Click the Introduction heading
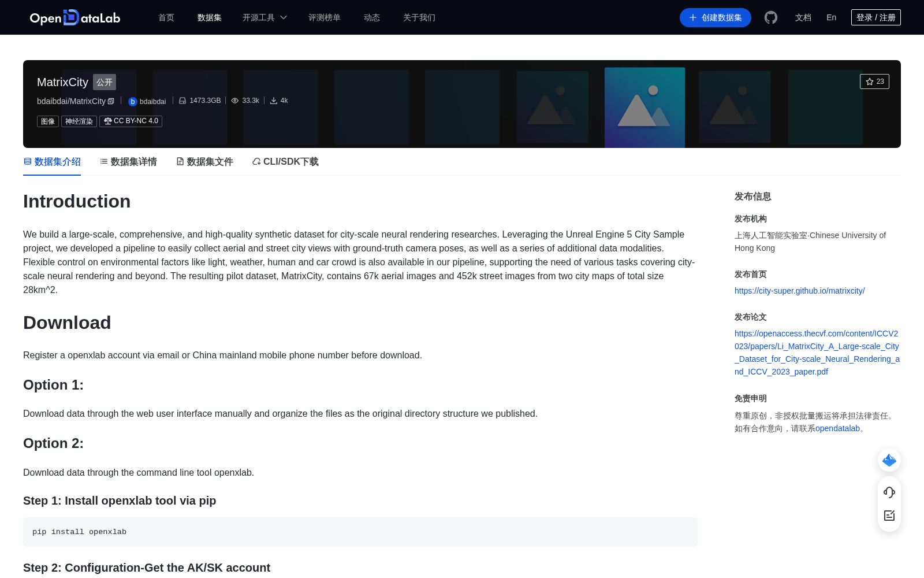This screenshot has height=578, width=924. [77, 201]
